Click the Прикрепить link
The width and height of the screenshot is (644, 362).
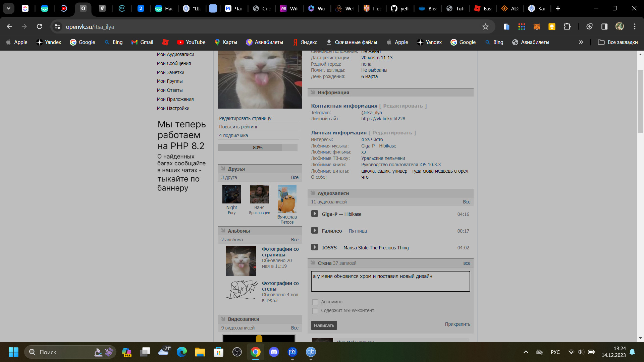point(458,324)
